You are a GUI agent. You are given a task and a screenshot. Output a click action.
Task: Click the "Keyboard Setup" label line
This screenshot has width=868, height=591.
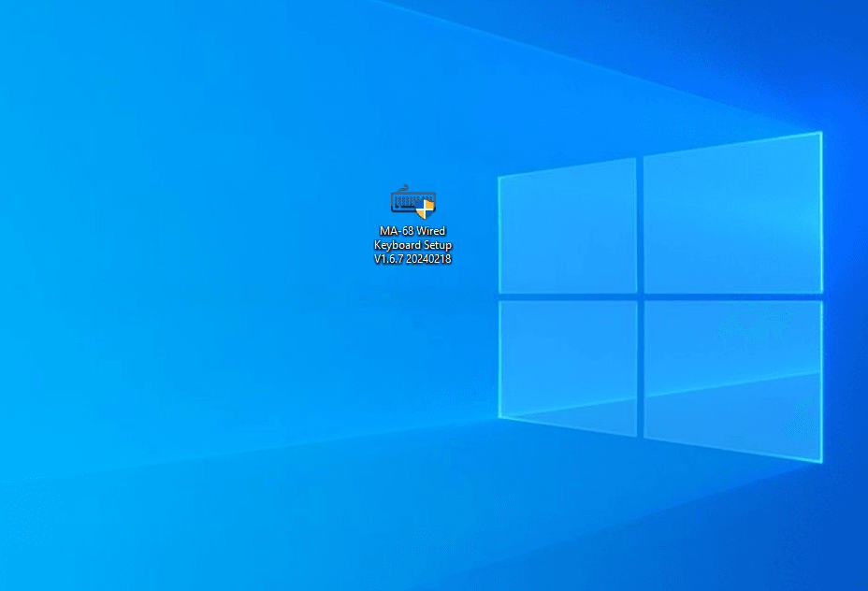click(412, 245)
